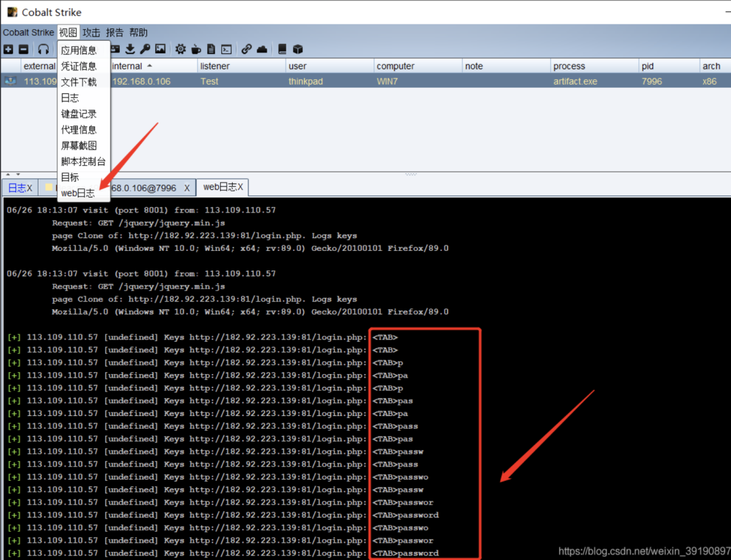Click the Connect to team server plus icon
731x560 pixels.
tap(8, 49)
